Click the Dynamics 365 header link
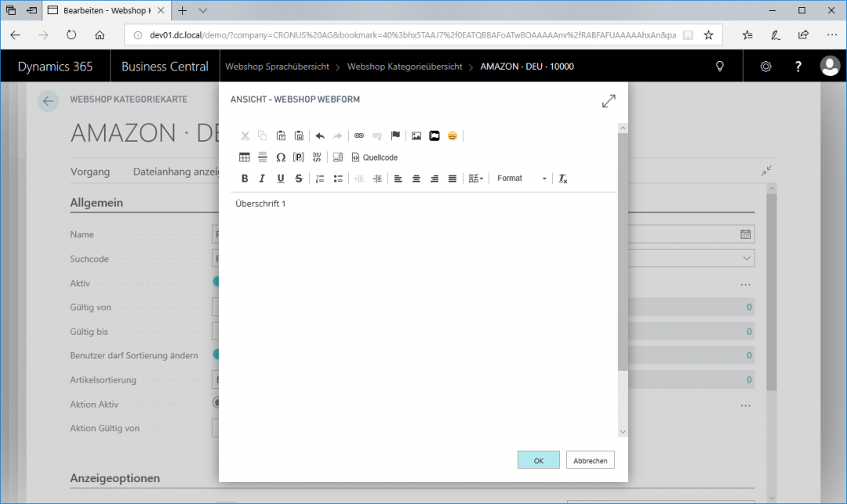Screen dimensions: 847x504 (55, 67)
